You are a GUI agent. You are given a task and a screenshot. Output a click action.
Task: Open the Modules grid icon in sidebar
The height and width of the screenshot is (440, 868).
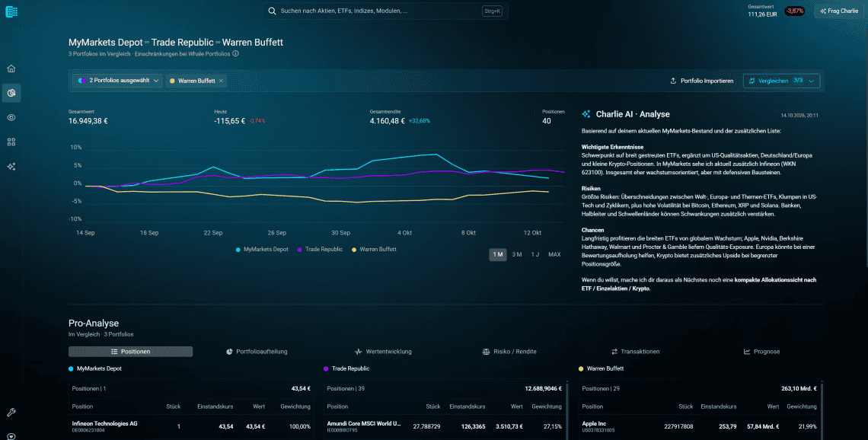(x=11, y=142)
